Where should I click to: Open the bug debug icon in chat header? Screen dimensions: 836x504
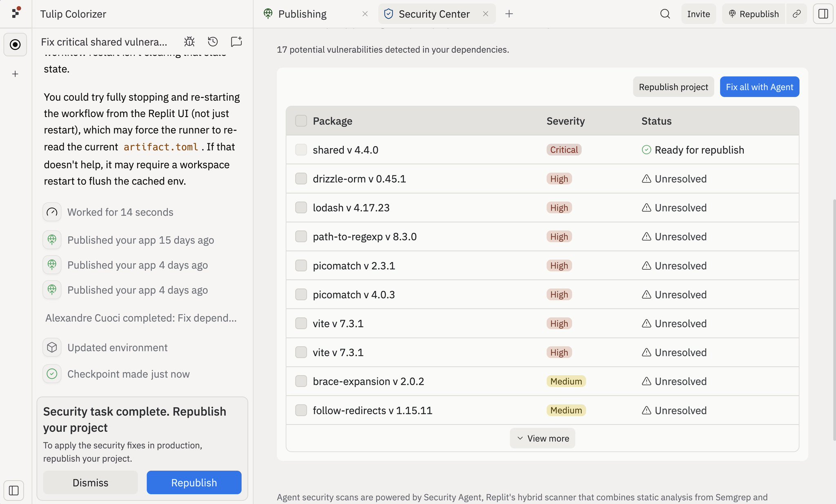click(189, 42)
